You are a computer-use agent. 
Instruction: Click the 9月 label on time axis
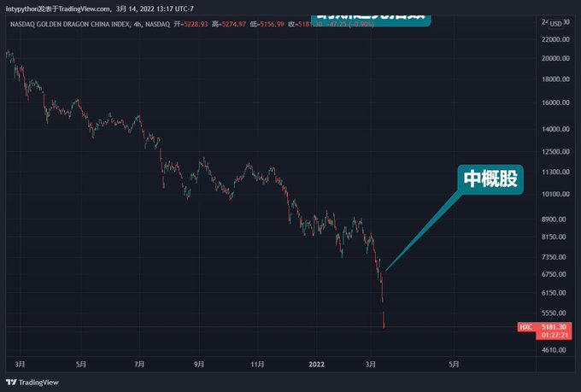[x=199, y=365]
